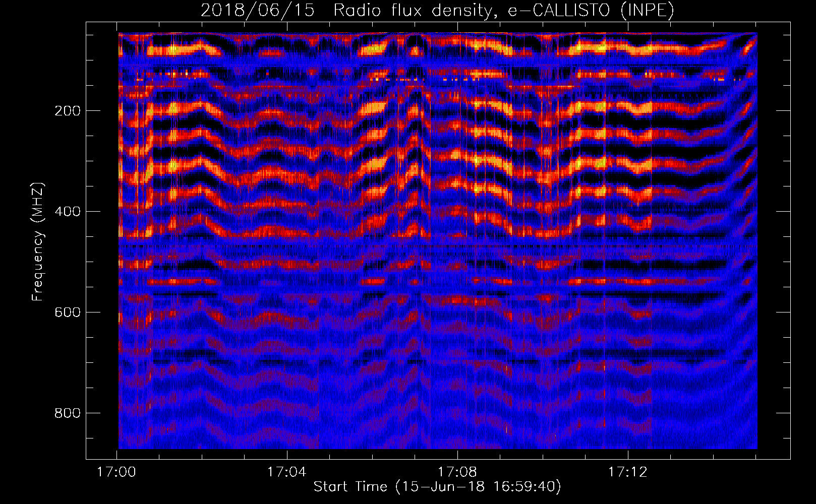The width and height of the screenshot is (816, 504).
Task: Select the 'Frequency (MHZ)' y-axis label
Action: (x=38, y=241)
